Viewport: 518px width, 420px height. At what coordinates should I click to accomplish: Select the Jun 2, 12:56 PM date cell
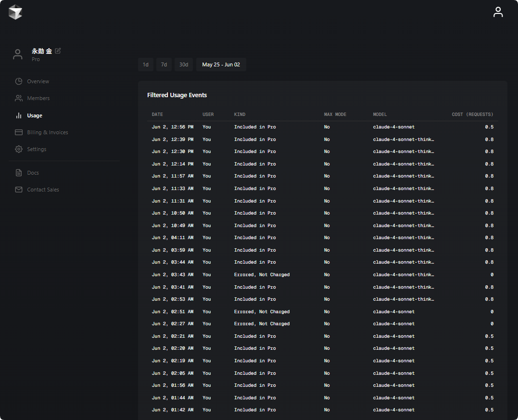pos(173,127)
